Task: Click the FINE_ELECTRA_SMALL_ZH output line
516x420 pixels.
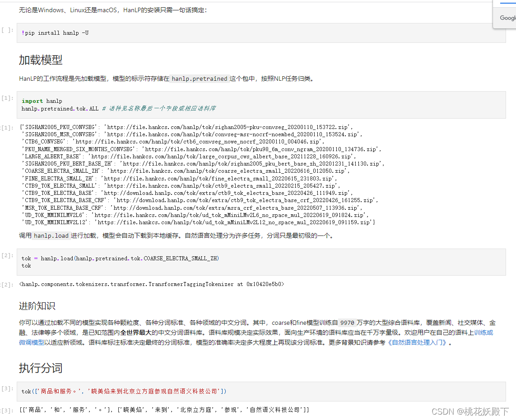Action: 179,178
